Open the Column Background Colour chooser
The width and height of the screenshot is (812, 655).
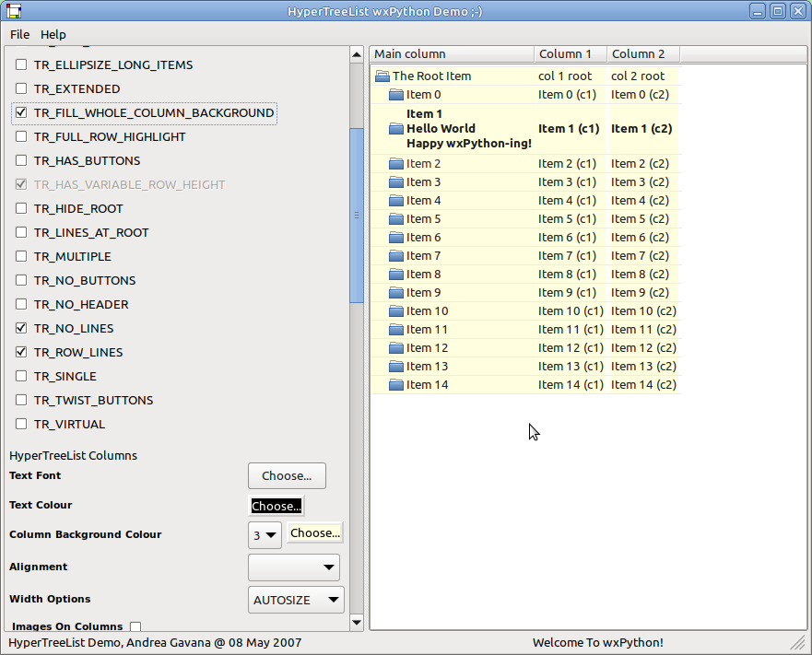click(x=315, y=532)
